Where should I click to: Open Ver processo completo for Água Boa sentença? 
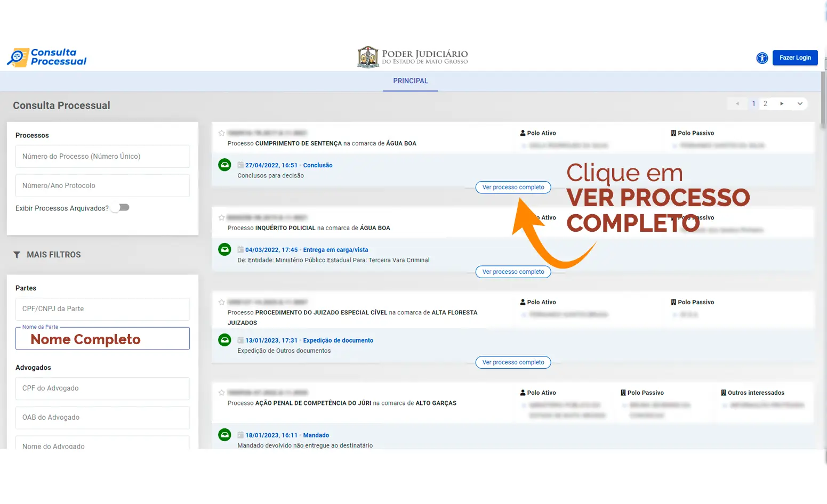tap(513, 188)
